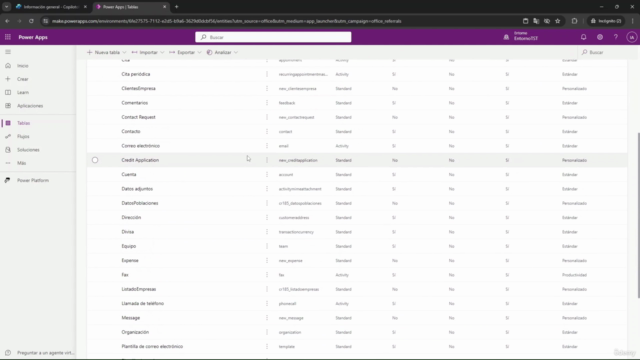The height and width of the screenshot is (360, 640).
Task: Click the Nueva tabla button
Action: click(103, 52)
